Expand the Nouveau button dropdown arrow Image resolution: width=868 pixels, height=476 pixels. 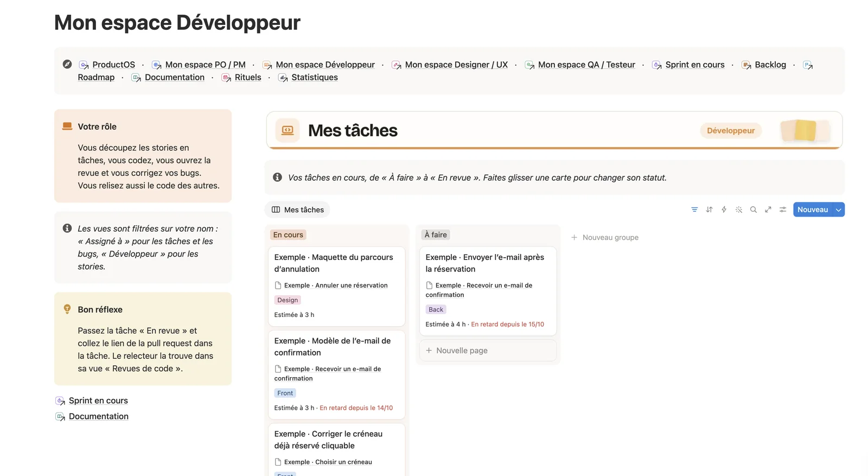(839, 210)
